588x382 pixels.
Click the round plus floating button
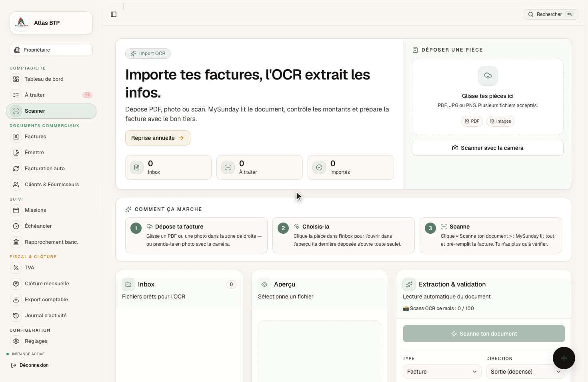[564, 358]
